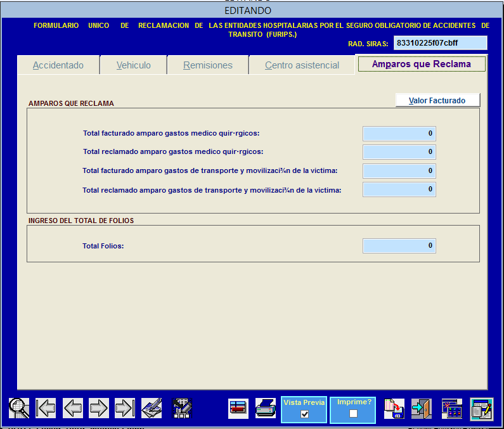Click the printer icon
This screenshot has height=429, width=504.
(x=266, y=408)
